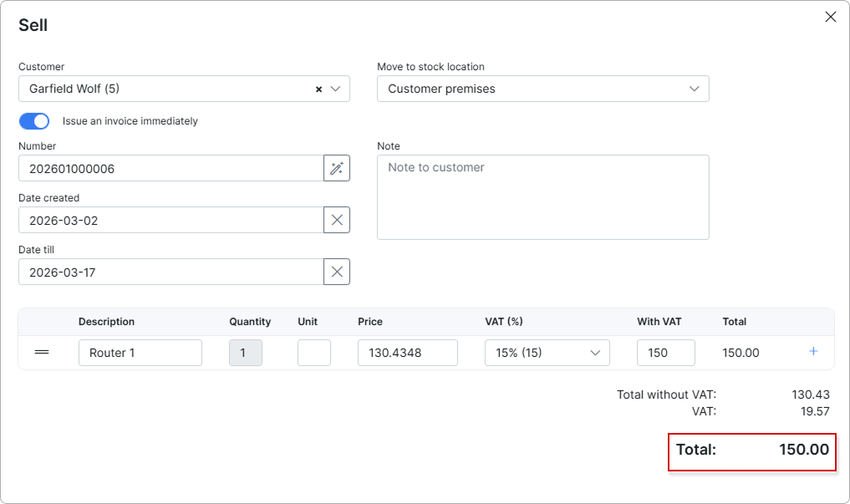Viewport: 850px width, 504px height.
Task: Expand Move to stock location dropdown
Action: 542,89
